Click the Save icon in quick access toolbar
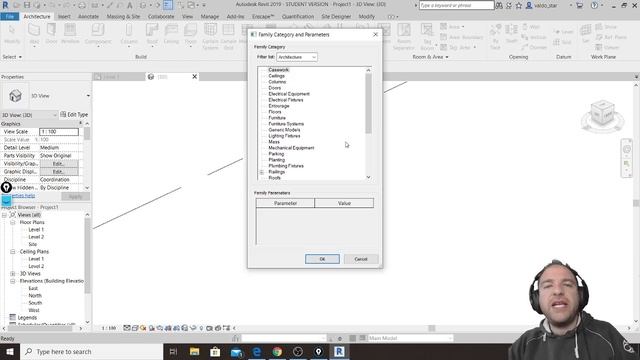 (27, 5)
